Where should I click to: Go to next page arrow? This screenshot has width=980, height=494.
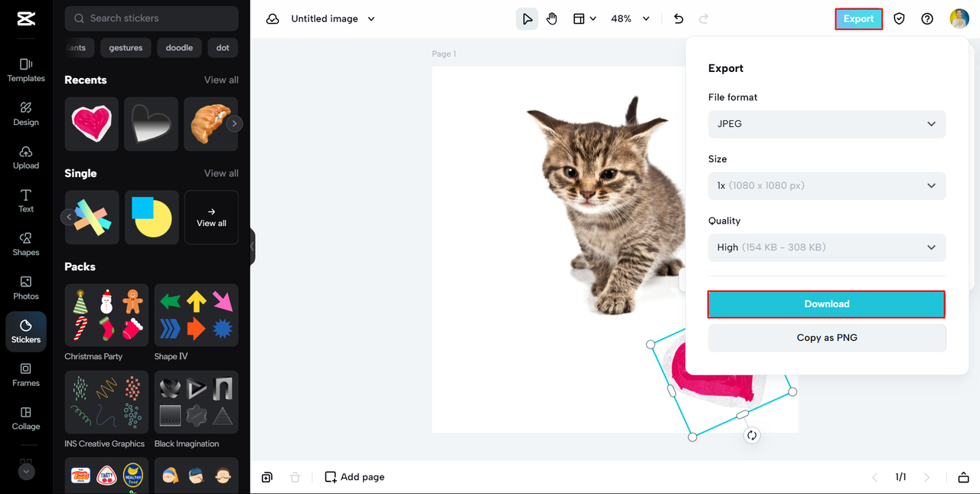click(927, 477)
